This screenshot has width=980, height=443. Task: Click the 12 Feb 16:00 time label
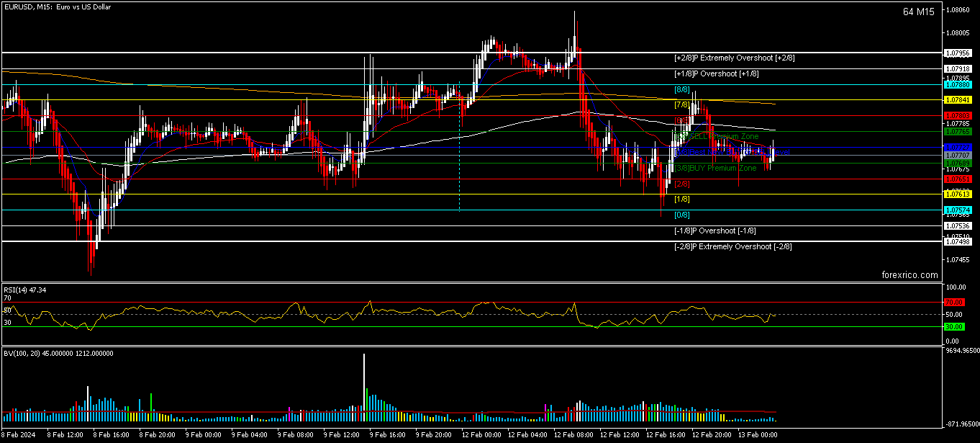pos(666,435)
